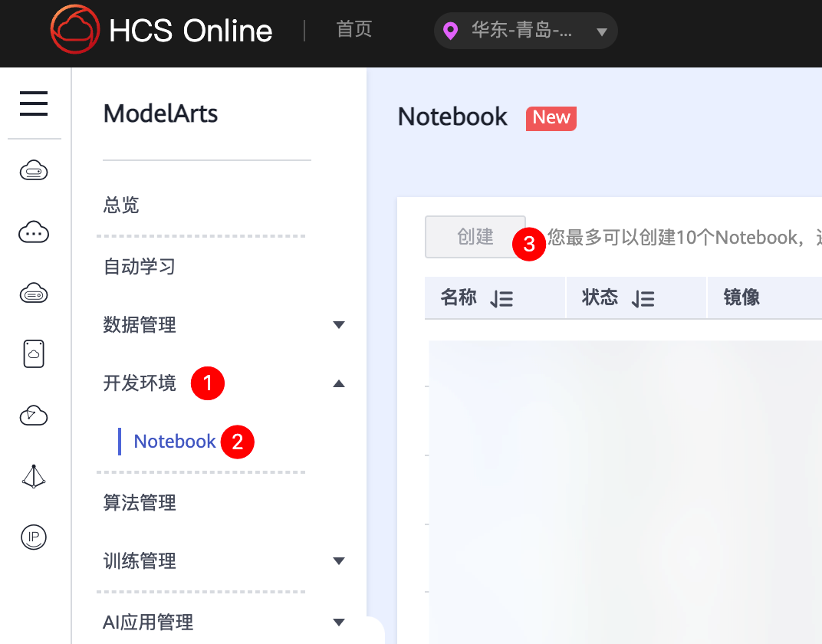
Task: Click the first cloud service icon in sidebar
Action: (34, 170)
